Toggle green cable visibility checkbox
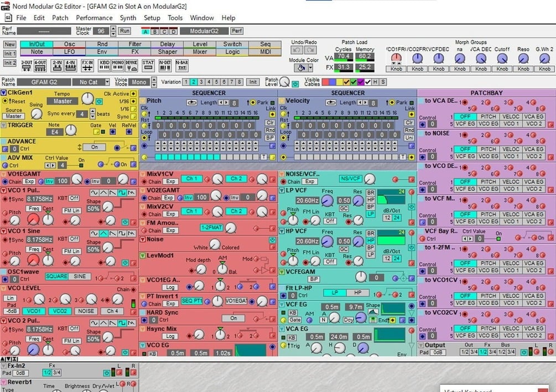 pyautogui.click(x=354, y=82)
